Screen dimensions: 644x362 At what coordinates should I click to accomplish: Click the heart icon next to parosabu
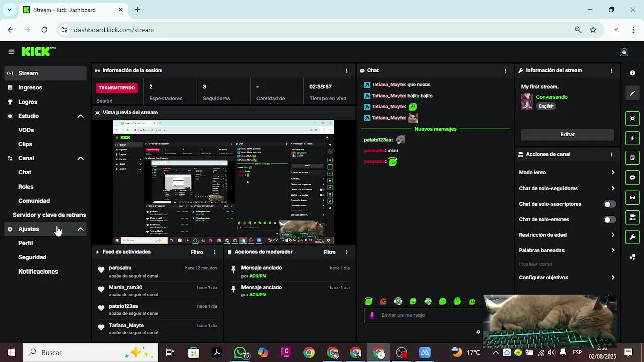point(101,270)
